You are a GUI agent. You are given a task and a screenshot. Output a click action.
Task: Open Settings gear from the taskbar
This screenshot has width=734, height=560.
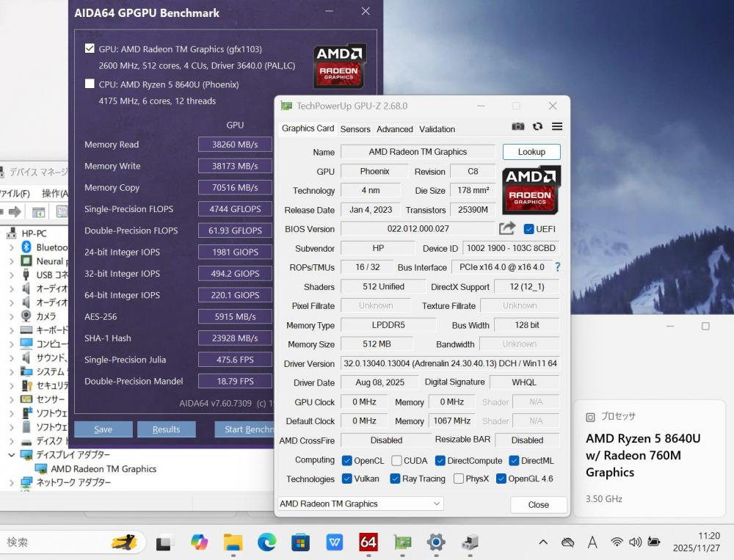pyautogui.click(x=436, y=542)
